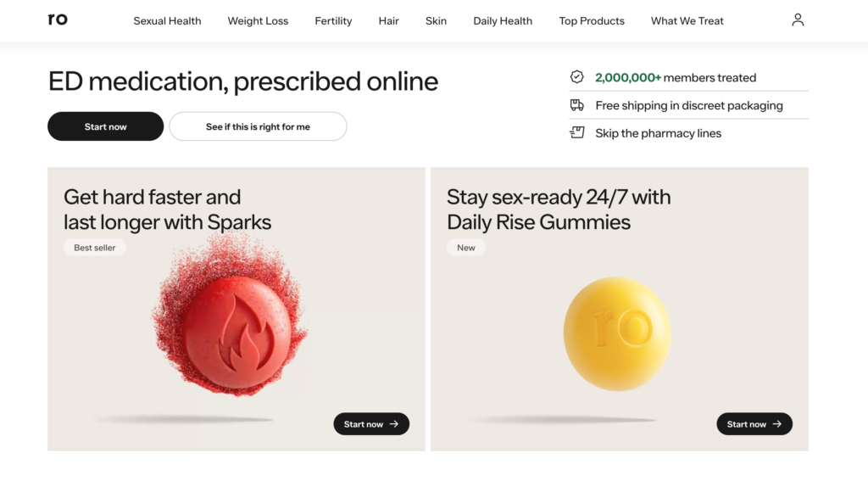Click the black Start now hero button
Viewport: 868px width, 492px height.
click(x=106, y=126)
